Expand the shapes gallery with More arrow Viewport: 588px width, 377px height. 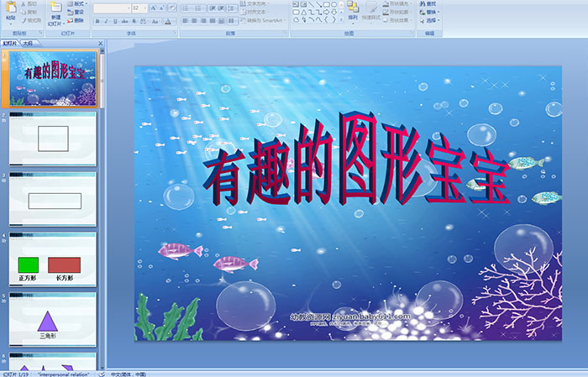(x=341, y=19)
